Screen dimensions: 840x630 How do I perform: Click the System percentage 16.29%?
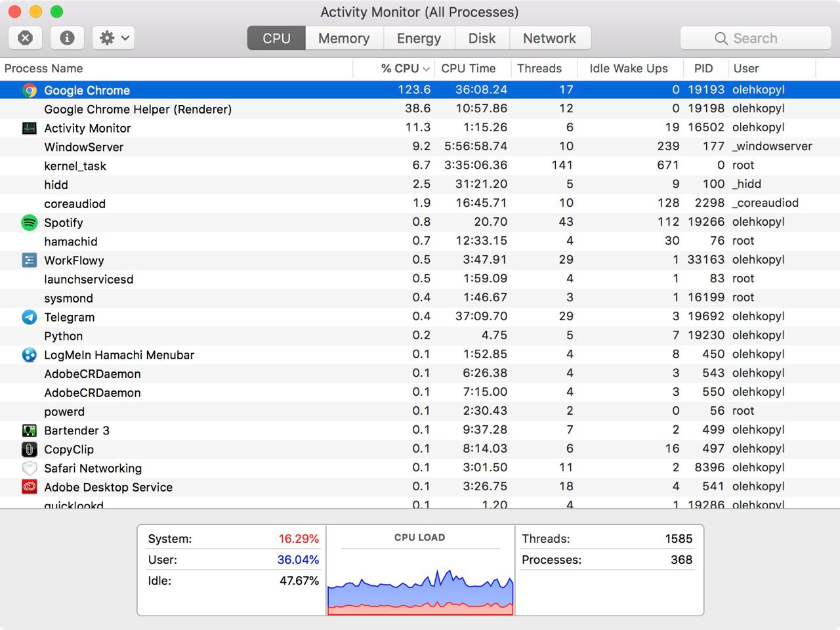coord(299,539)
